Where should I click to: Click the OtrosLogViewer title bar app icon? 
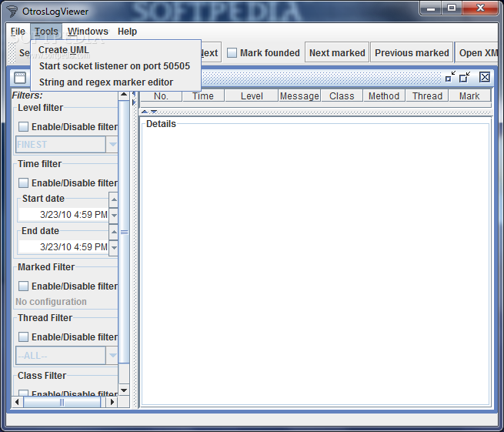click(12, 12)
